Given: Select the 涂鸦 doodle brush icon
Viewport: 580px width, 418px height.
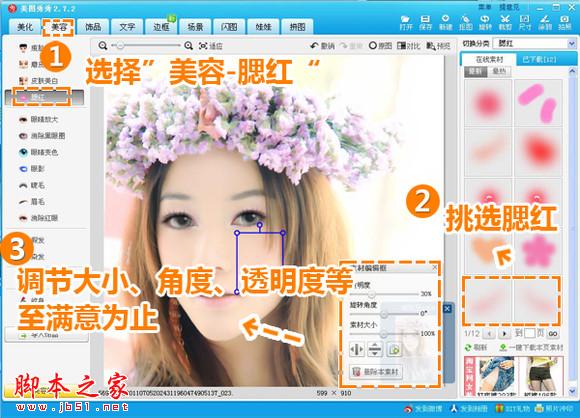Looking at the screenshot, I should pos(544,23).
